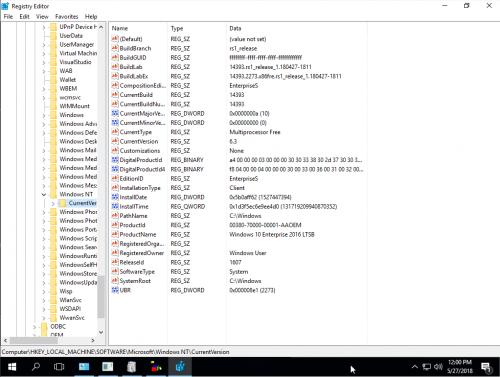Select the BuildBranch string value icon
Viewport: 500px width, 377px height.
click(x=115, y=48)
